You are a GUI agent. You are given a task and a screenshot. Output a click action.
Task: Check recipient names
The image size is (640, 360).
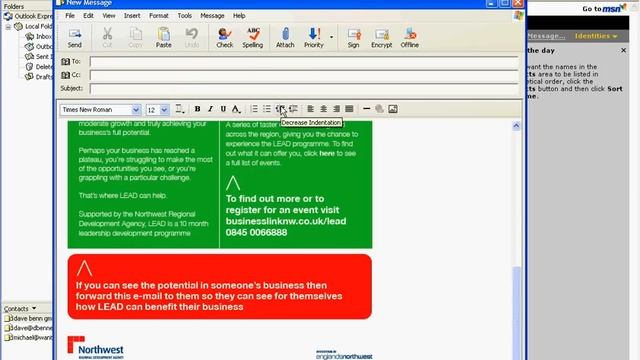(x=224, y=38)
